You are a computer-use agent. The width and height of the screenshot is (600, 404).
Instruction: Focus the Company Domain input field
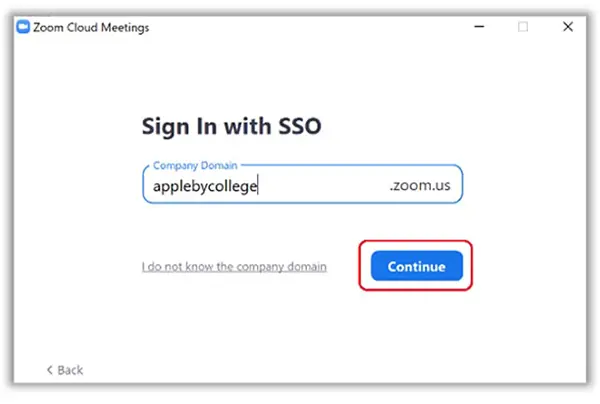302,185
